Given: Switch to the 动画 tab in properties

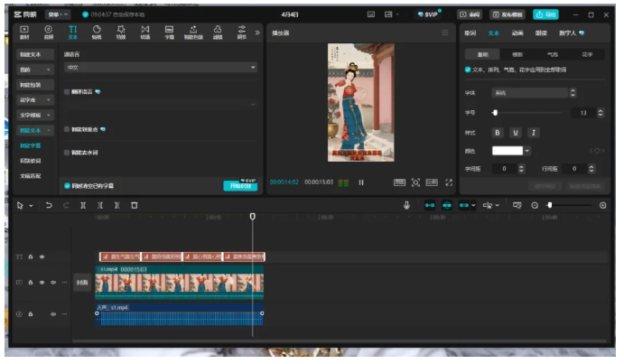Looking at the screenshot, I should click(x=517, y=33).
